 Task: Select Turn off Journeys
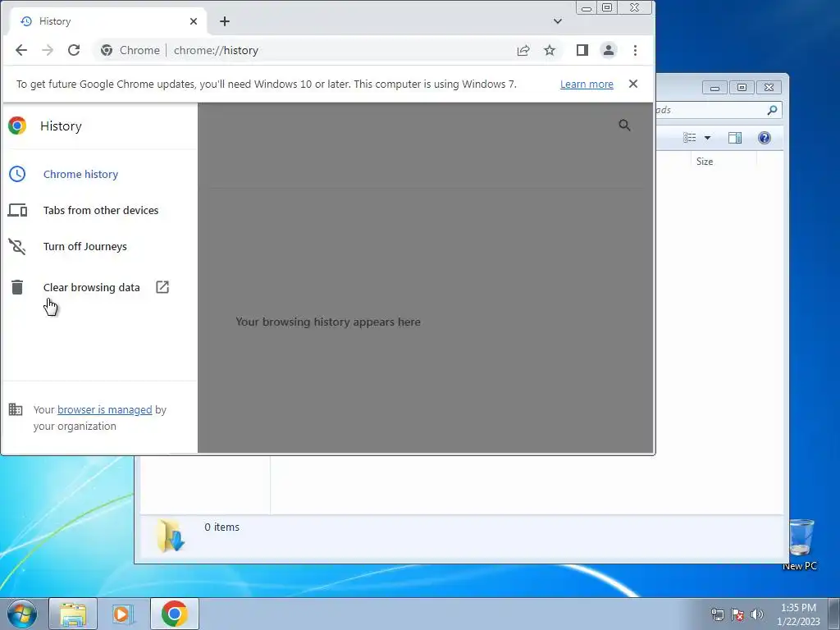click(x=85, y=246)
